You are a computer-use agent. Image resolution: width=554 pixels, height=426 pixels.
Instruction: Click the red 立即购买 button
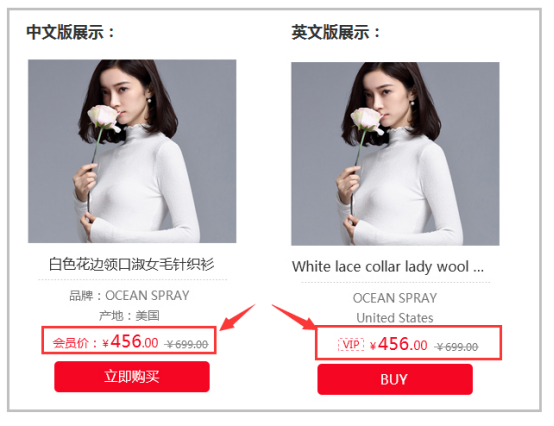pyautogui.click(x=132, y=377)
